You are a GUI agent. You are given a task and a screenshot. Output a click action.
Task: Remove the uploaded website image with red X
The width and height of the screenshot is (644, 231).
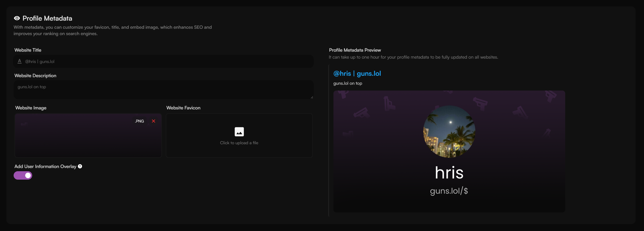[x=154, y=121]
